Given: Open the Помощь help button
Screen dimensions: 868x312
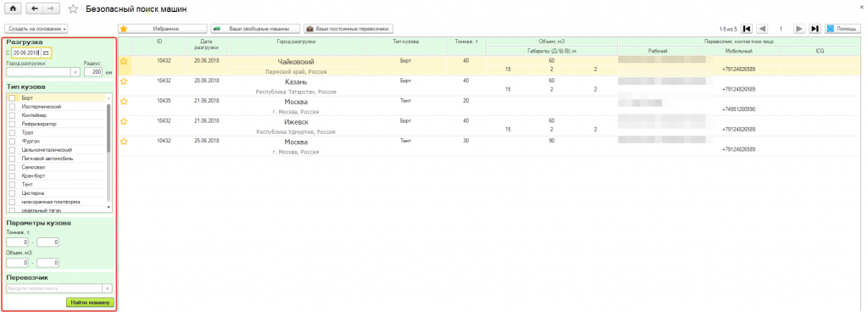Looking at the screenshot, I should tap(843, 29).
